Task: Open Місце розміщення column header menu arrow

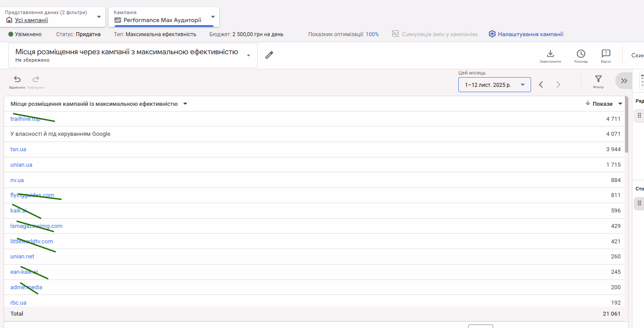Action: click(x=185, y=104)
